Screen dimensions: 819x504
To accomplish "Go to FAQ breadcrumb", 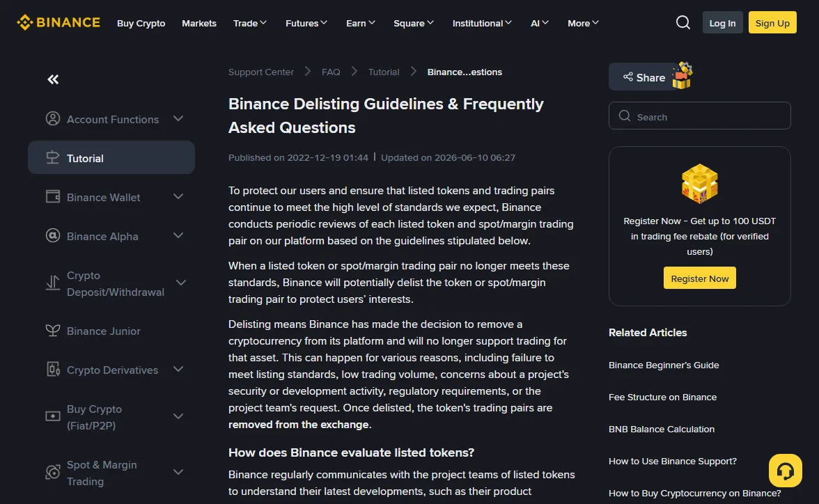I will (331, 72).
